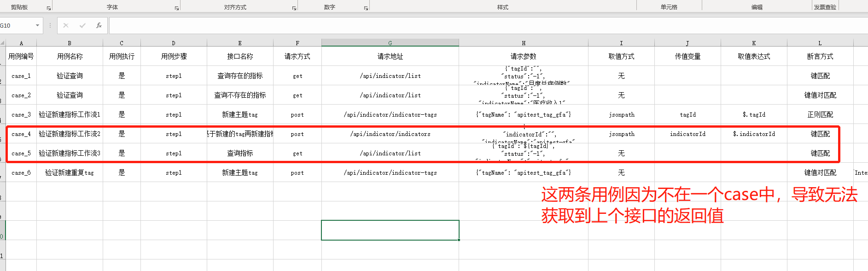Open the 剪贴板 group dialog launcher
The width and height of the screenshot is (868, 271).
pyautogui.click(x=49, y=8)
